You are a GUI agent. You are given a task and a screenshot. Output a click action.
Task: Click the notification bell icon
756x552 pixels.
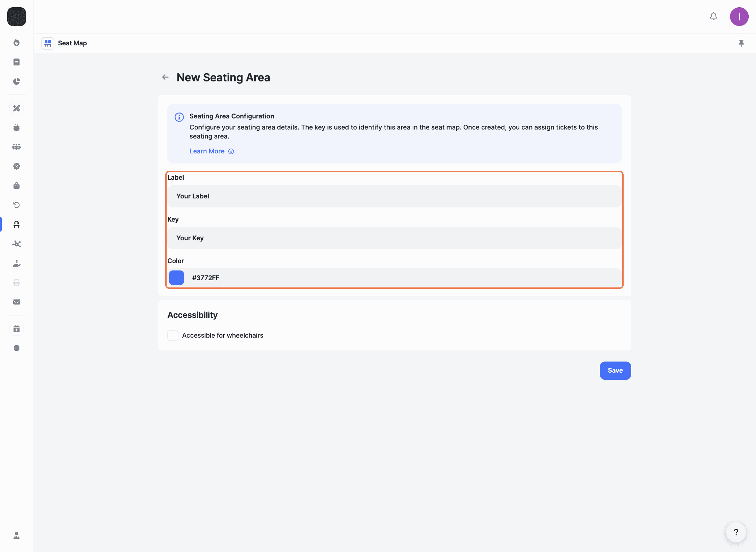[713, 16]
